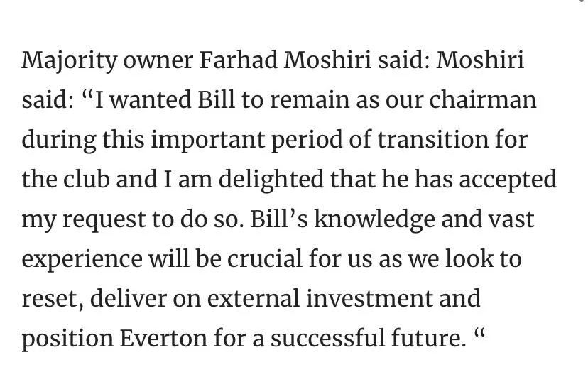Image resolution: width=588 pixels, height=372 pixels.
Task: Place cursor on the word "experience"
Action: pos(82,259)
